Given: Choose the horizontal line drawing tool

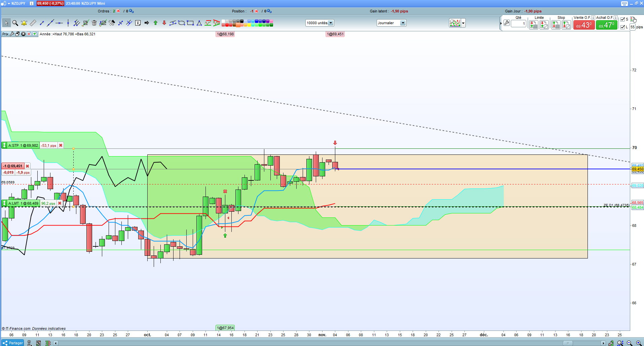Looking at the screenshot, I should coord(59,23).
